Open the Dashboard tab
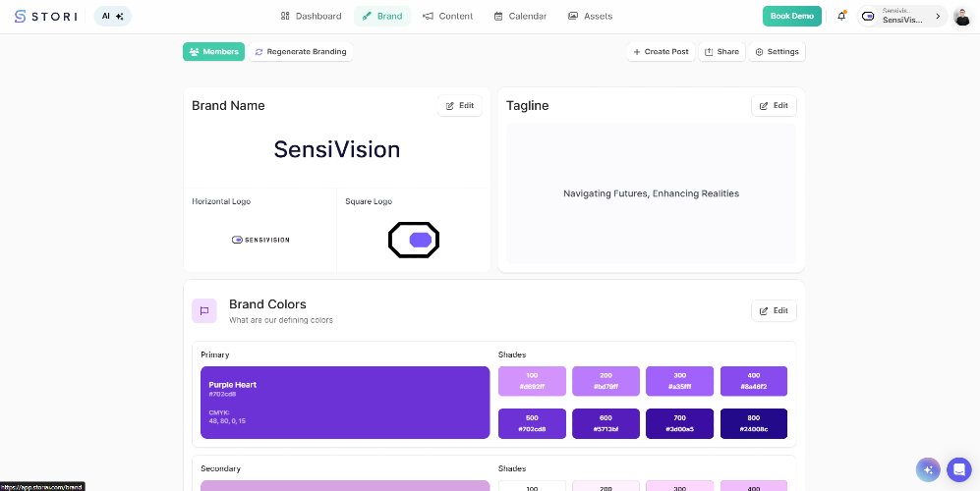This screenshot has width=980, height=491. [311, 16]
